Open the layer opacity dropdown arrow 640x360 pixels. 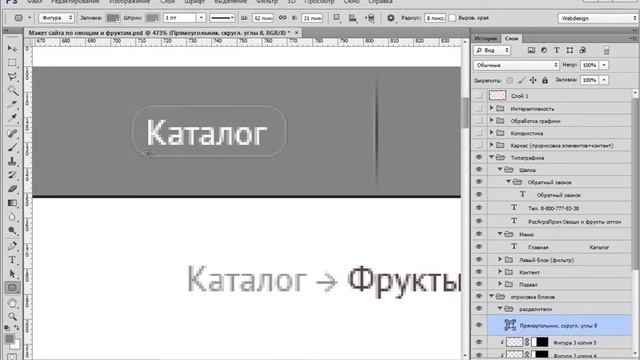click(x=604, y=65)
